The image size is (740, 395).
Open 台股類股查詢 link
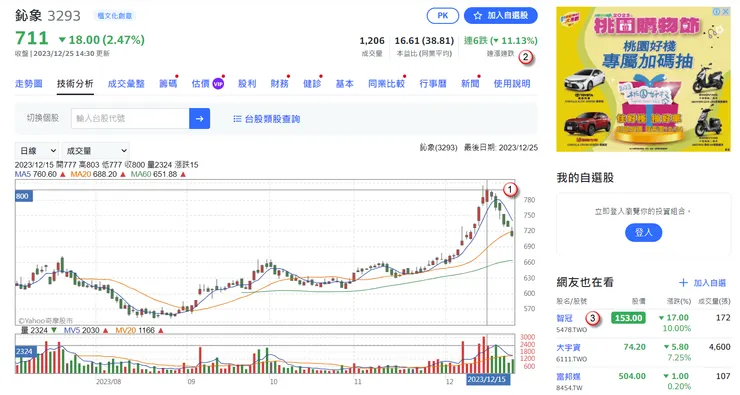272,119
